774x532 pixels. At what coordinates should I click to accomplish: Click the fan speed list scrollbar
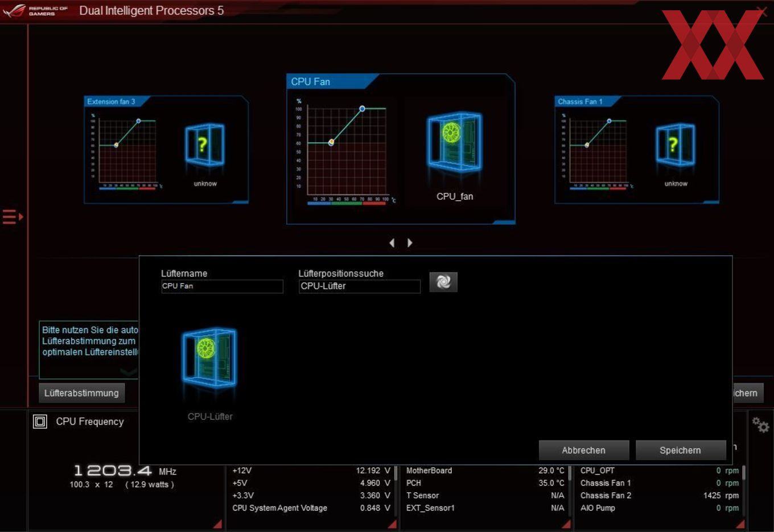click(x=744, y=473)
